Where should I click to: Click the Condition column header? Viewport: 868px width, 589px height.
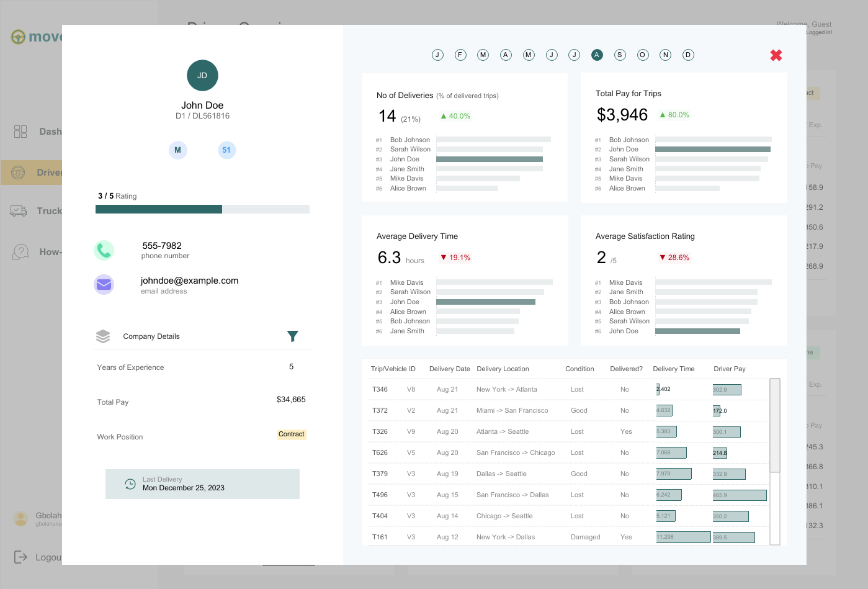(x=579, y=369)
